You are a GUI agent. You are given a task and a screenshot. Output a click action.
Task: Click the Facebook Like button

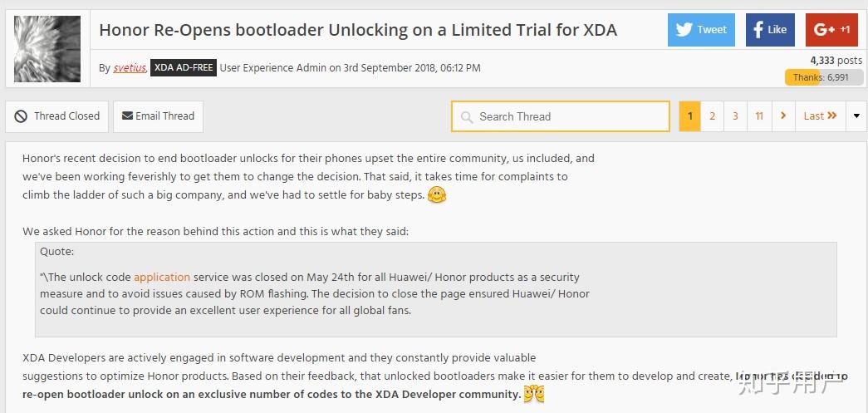coord(769,30)
